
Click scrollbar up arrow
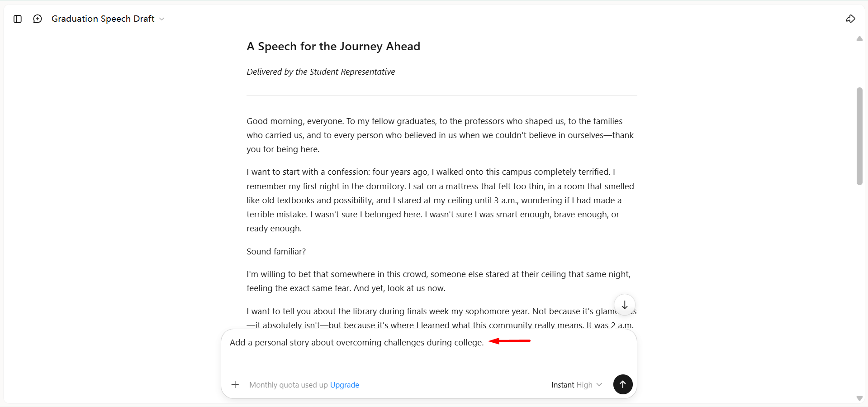pos(859,39)
